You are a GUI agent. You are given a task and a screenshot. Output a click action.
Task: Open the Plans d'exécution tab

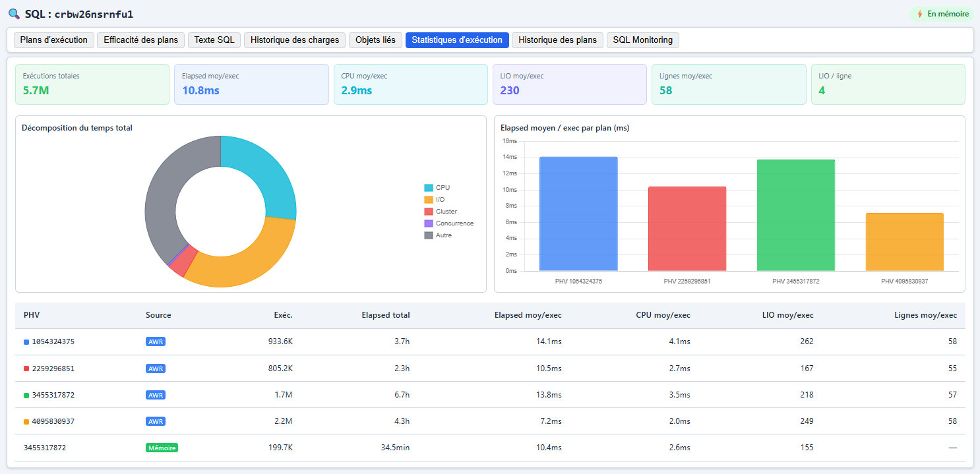[x=54, y=40]
